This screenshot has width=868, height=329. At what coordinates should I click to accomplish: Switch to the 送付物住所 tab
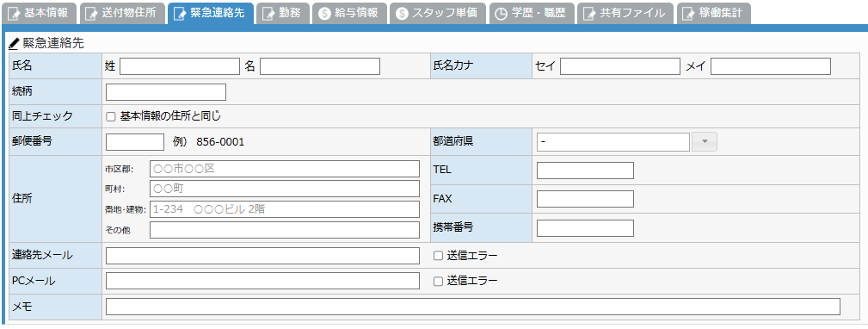click(x=123, y=13)
